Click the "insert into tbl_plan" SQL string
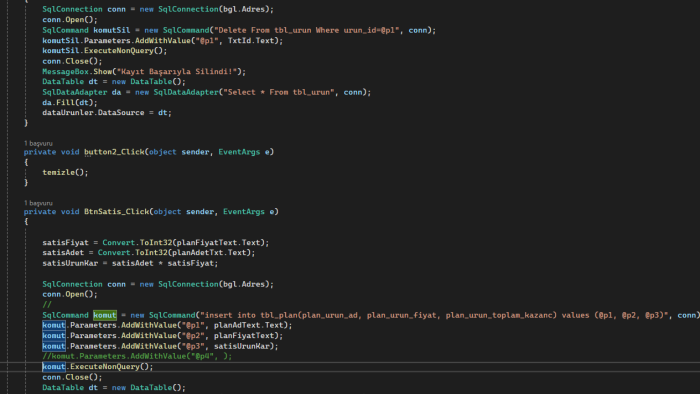This screenshot has height=394, width=700. tap(434, 315)
